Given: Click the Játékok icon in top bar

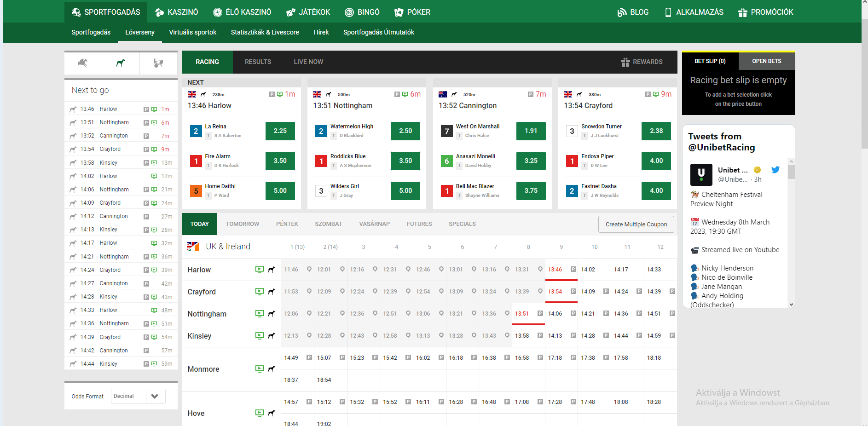Looking at the screenshot, I should (x=290, y=12).
